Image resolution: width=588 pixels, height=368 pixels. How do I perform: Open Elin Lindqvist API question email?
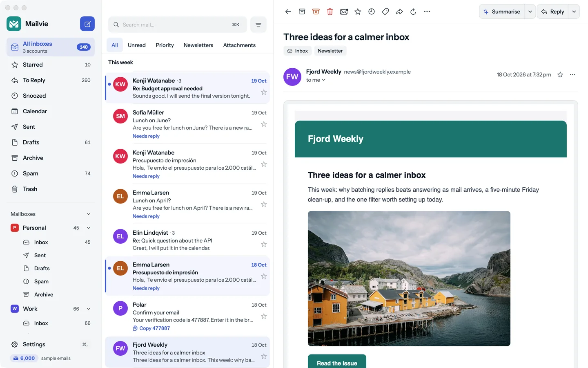187,240
